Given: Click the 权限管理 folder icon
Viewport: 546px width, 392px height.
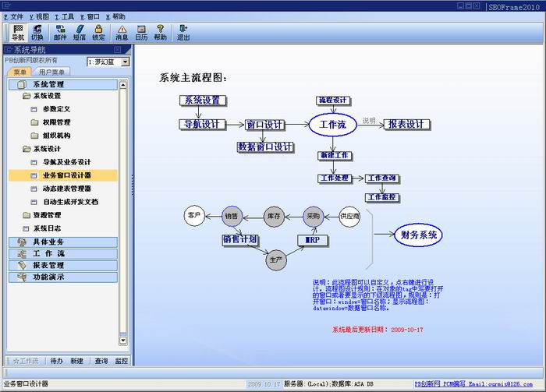Looking at the screenshot, I should pos(34,122).
